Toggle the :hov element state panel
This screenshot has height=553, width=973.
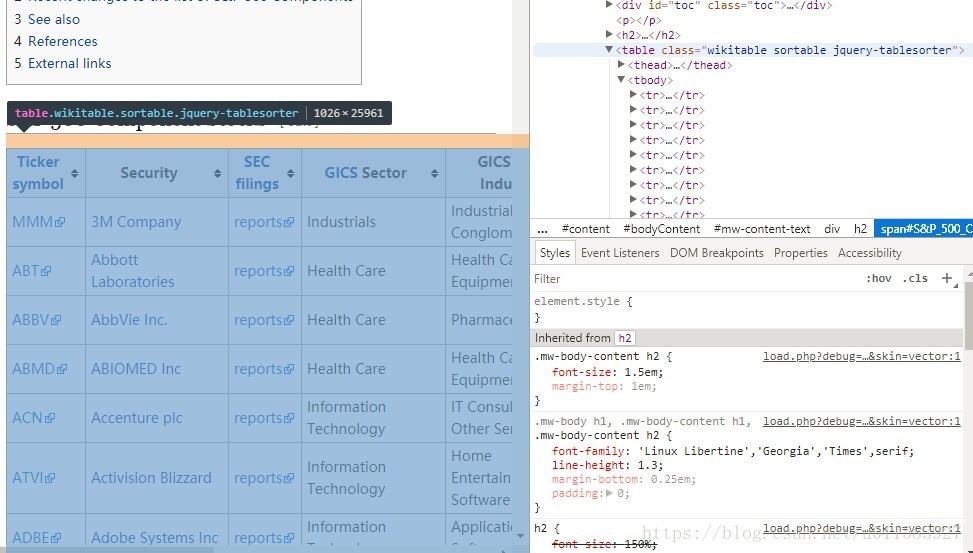879,279
